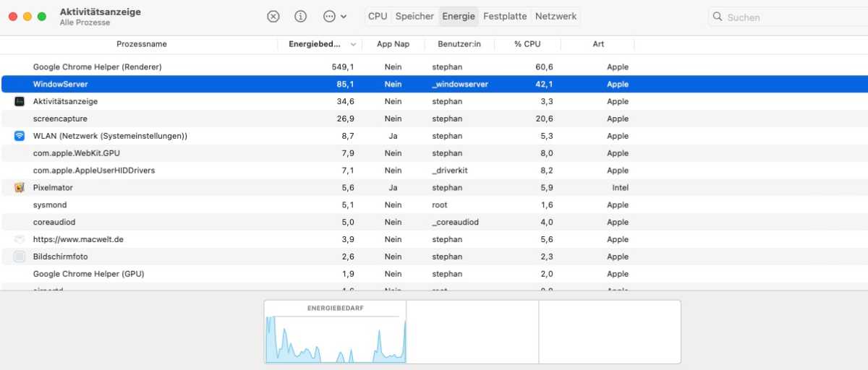868x370 pixels.
Task: Click the root user of sysmond
Action: [x=440, y=205]
